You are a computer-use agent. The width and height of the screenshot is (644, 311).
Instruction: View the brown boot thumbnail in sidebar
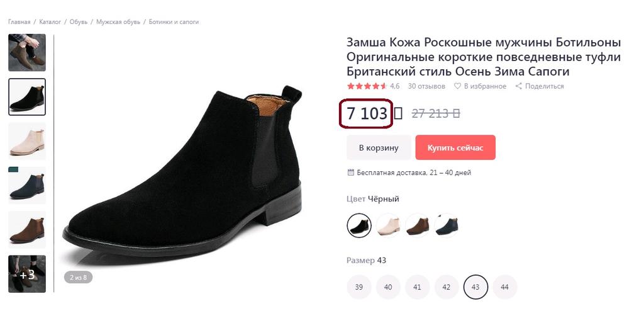(x=27, y=229)
